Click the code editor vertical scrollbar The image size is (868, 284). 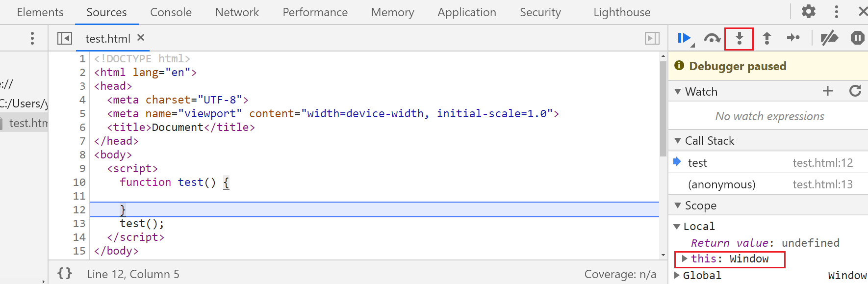tap(664, 108)
